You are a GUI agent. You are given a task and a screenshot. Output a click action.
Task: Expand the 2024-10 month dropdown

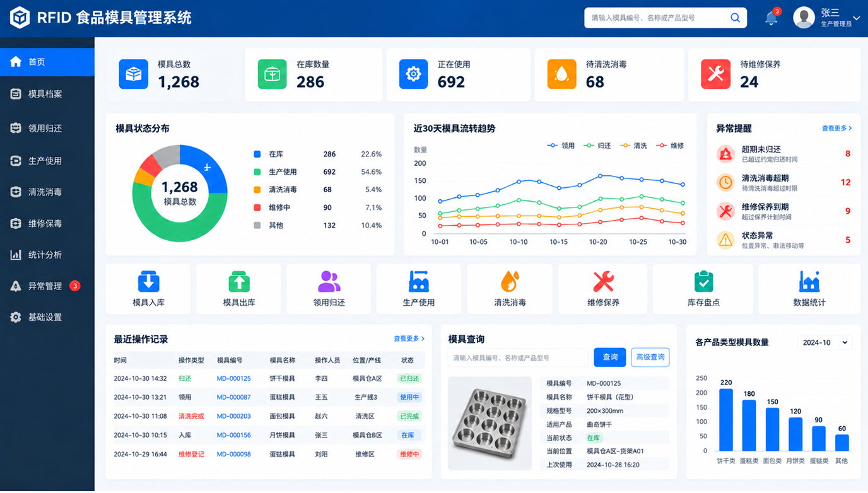tap(824, 342)
